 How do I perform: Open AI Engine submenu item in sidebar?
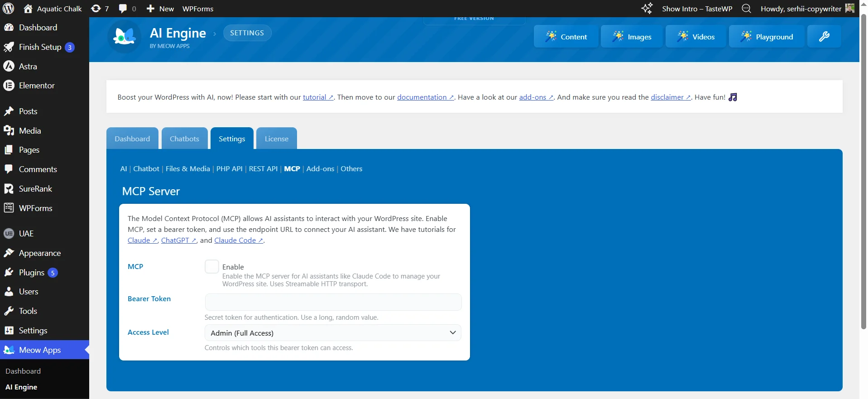pyautogui.click(x=21, y=387)
